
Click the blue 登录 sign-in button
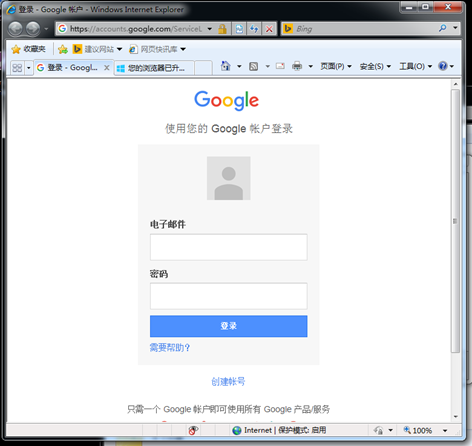[x=229, y=326]
